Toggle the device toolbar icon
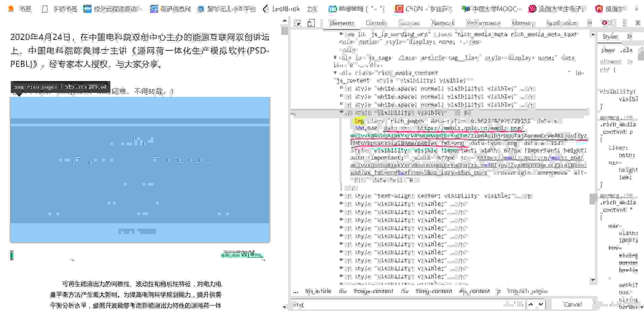Image resolution: width=644 pixels, height=311 pixels. [312, 23]
